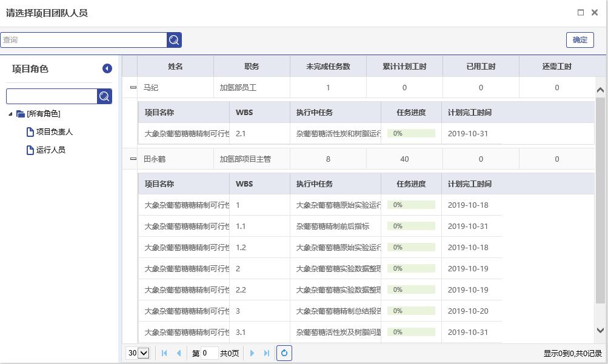Collapse the 项目角色 side panel
The height and width of the screenshot is (364, 608).
(x=107, y=68)
